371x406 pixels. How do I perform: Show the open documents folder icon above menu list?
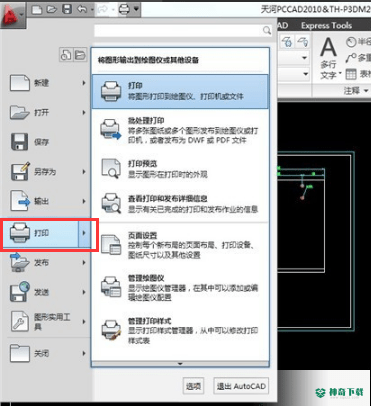click(80, 55)
